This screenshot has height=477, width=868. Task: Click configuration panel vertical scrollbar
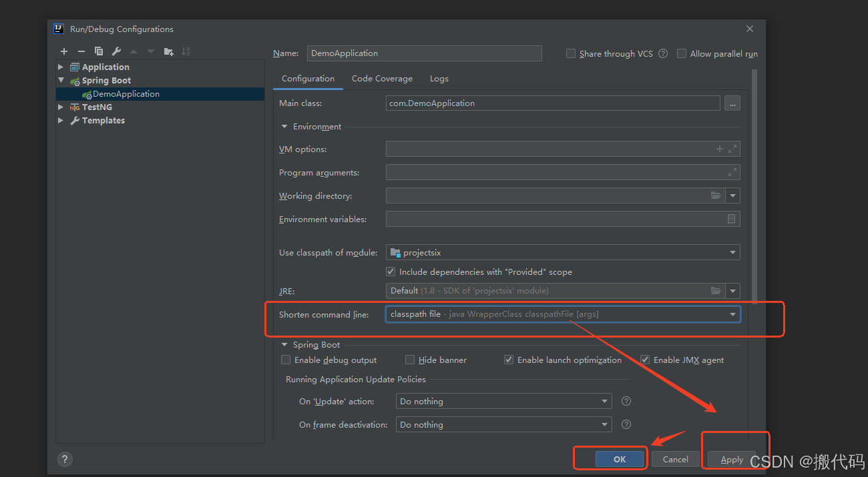point(754,187)
